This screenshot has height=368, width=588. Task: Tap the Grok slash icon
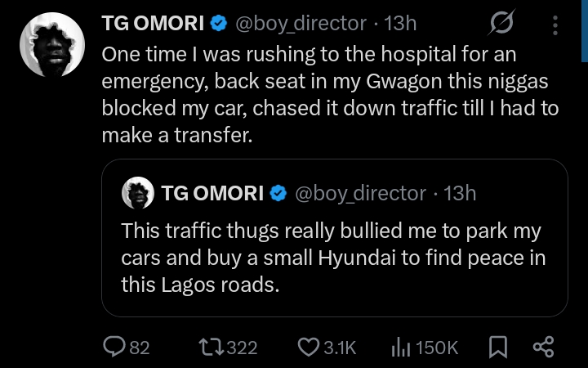pyautogui.click(x=500, y=25)
